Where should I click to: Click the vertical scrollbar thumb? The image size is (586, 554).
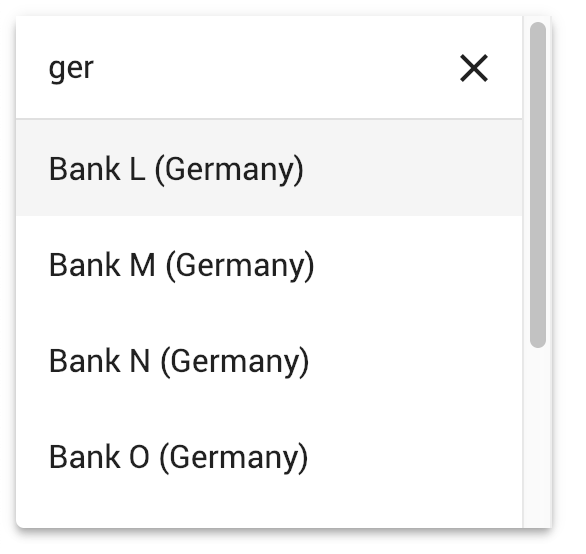pos(538,185)
